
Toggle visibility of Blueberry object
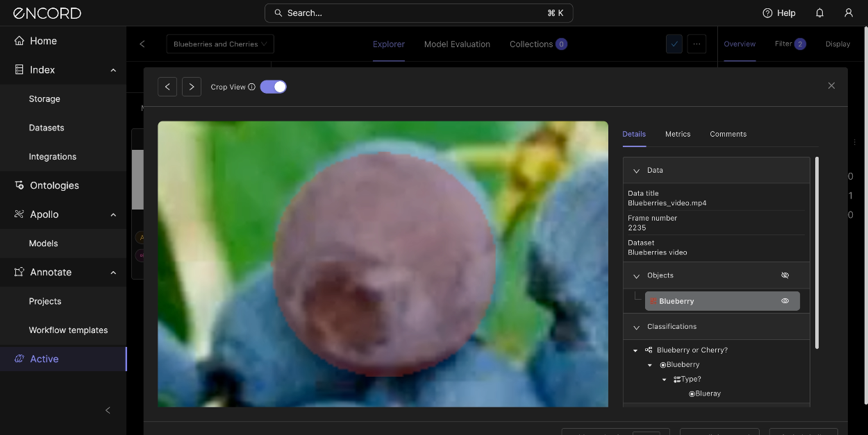[x=785, y=301]
